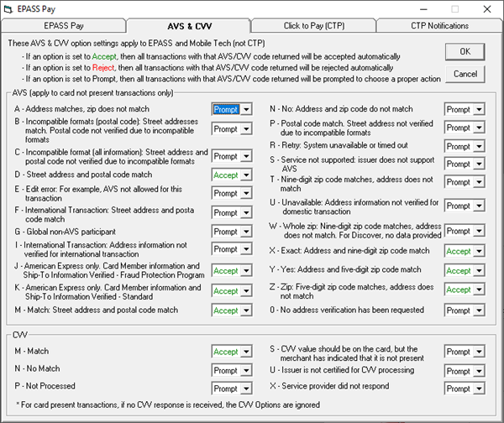Expand dropdown for AVS code R Retry

(479, 147)
